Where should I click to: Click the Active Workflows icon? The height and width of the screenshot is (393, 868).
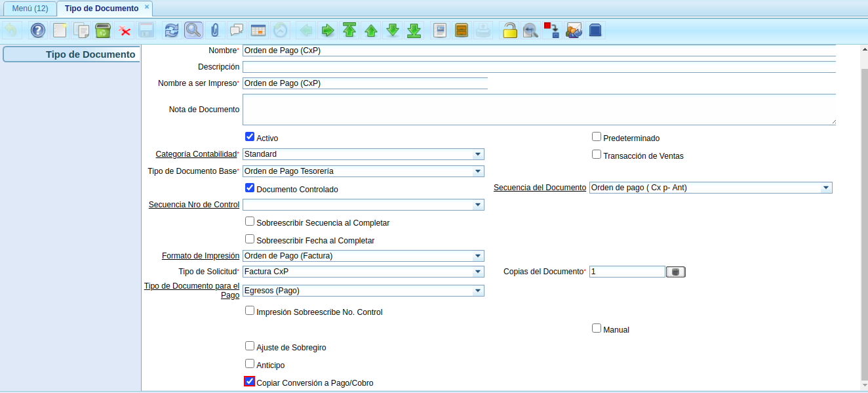click(552, 30)
